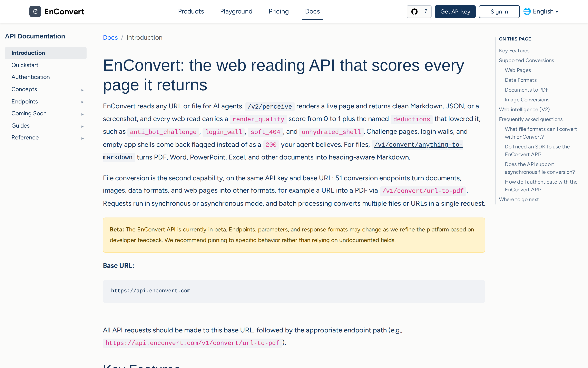Select Introduction in the sidebar
Screen dimensions: 588x368
point(46,53)
